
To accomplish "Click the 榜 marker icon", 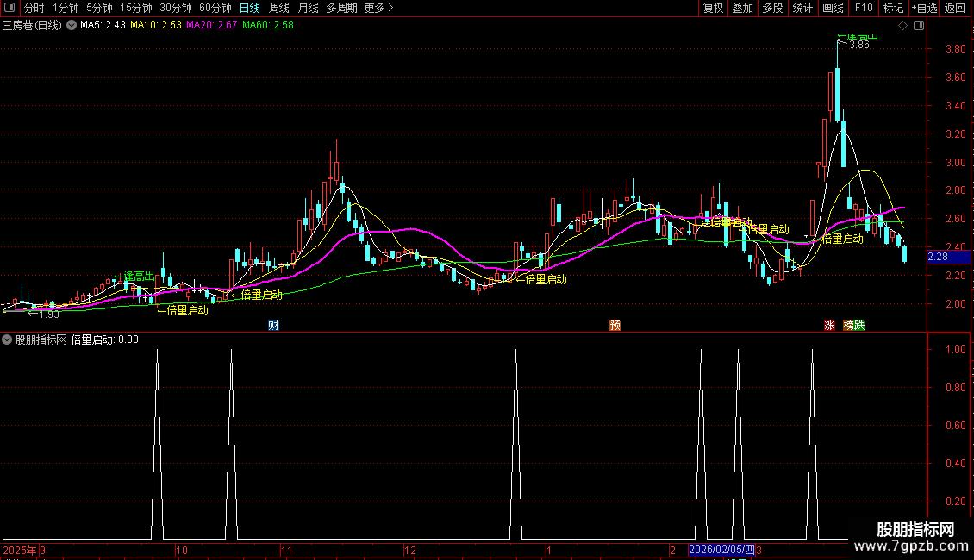I will 848,326.
